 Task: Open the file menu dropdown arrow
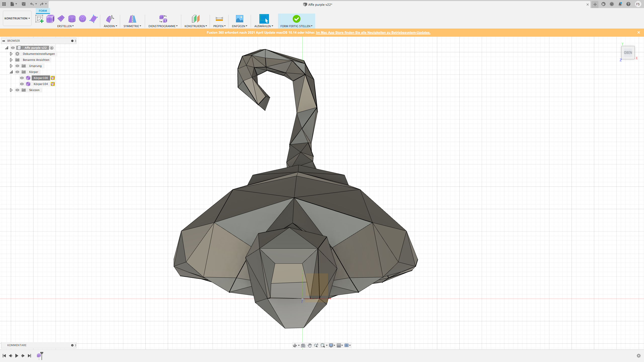(16, 4)
